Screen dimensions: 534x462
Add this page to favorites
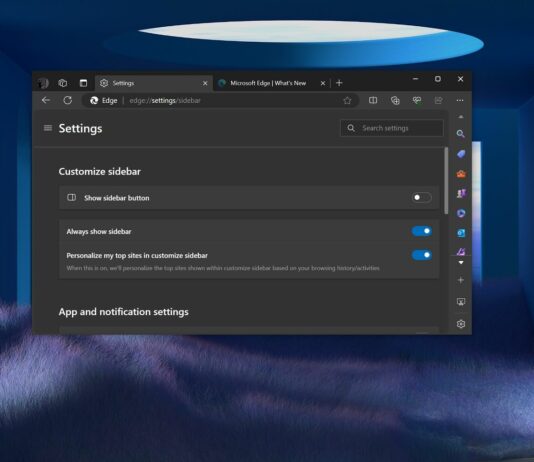pyautogui.click(x=347, y=100)
